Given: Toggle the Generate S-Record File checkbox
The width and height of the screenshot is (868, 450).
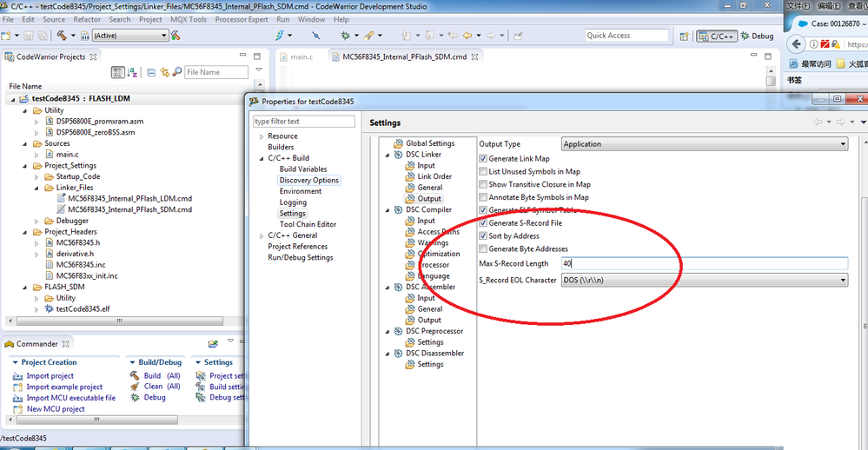Looking at the screenshot, I should [483, 223].
